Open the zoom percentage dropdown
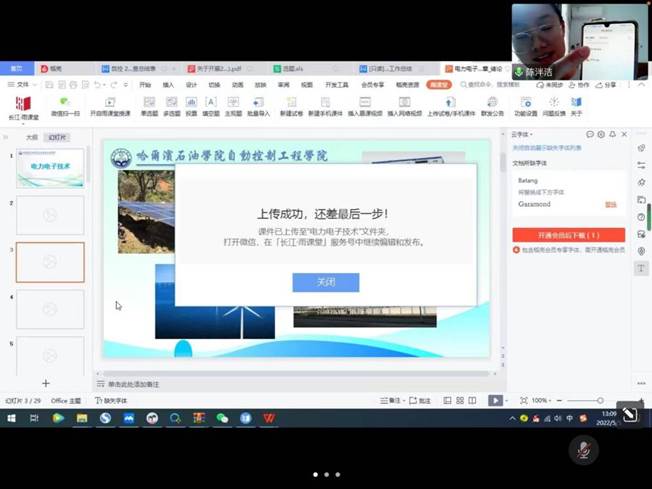Image resolution: width=652 pixels, height=489 pixels. (x=541, y=400)
